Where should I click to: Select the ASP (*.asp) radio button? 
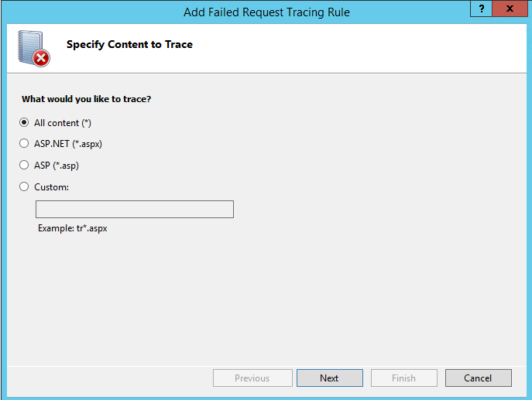(24, 165)
